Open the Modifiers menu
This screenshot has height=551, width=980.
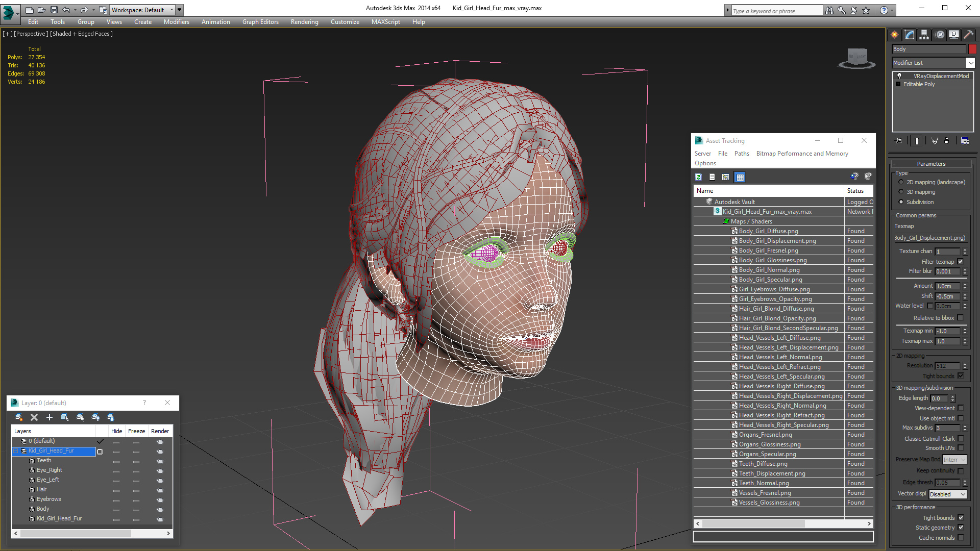pyautogui.click(x=176, y=22)
